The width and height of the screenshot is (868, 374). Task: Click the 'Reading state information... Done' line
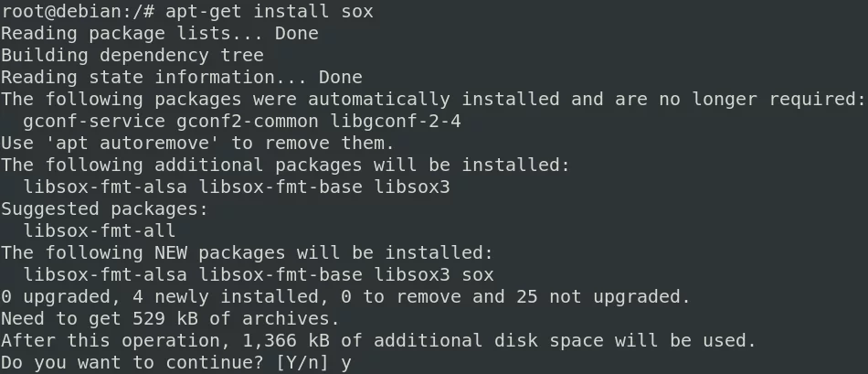point(182,77)
